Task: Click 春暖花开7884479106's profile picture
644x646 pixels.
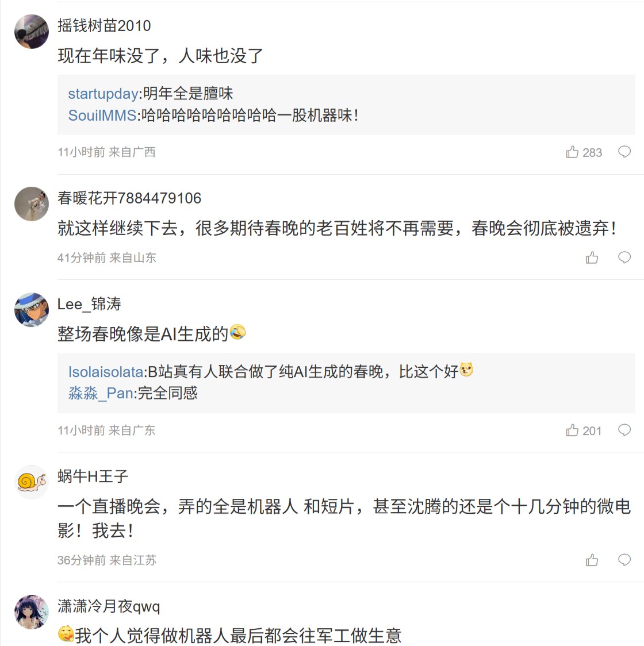Action: click(32, 204)
